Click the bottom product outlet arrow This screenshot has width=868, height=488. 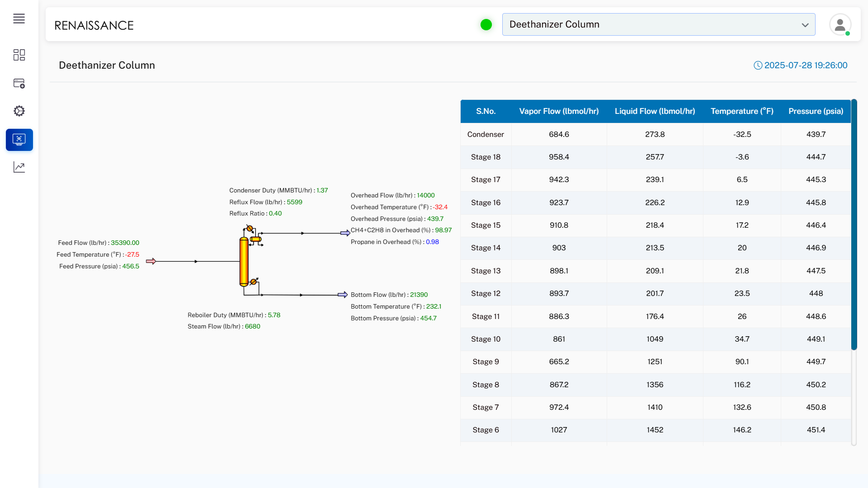click(x=343, y=295)
